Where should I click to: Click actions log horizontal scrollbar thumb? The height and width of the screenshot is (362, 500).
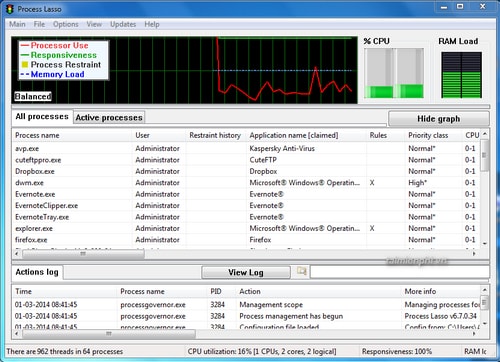click(x=109, y=333)
